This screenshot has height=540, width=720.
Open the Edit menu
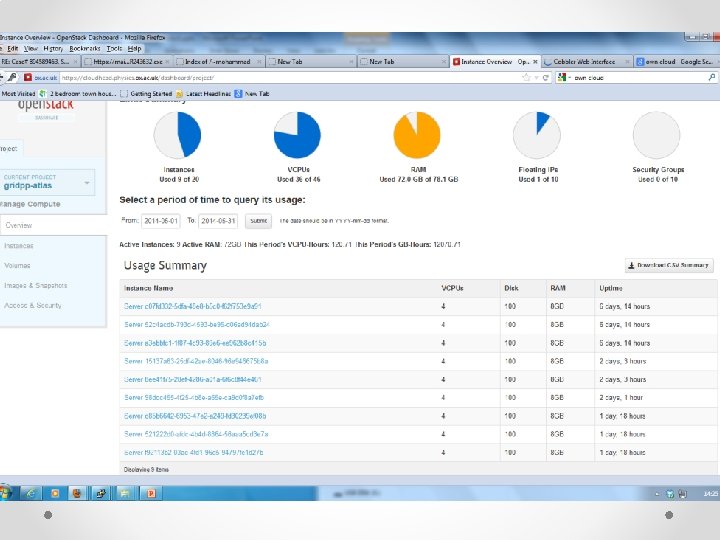(x=13, y=48)
